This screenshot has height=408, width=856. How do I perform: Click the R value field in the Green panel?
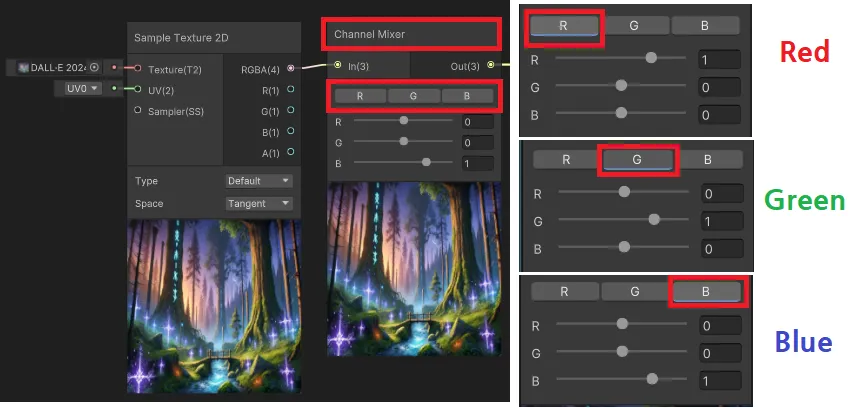(722, 193)
